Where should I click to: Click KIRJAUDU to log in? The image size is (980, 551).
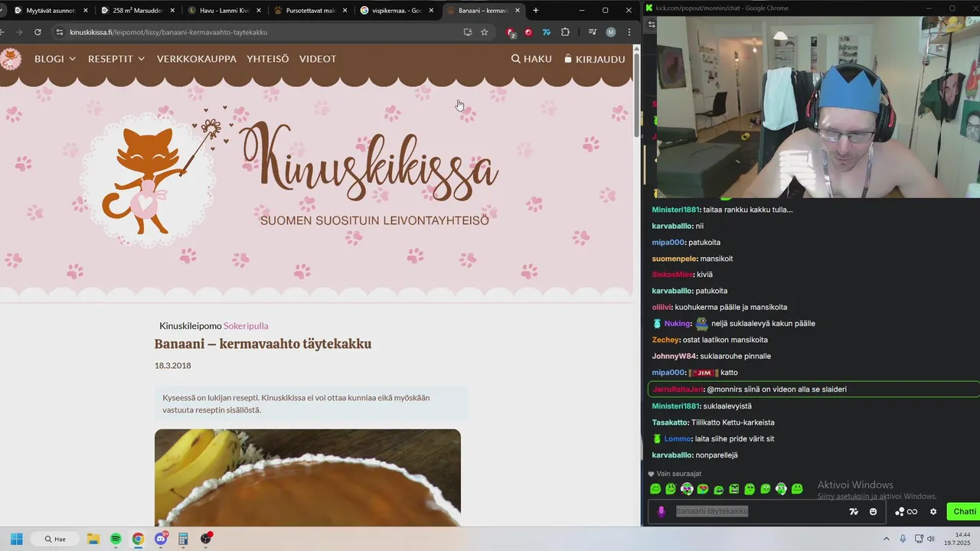(595, 59)
